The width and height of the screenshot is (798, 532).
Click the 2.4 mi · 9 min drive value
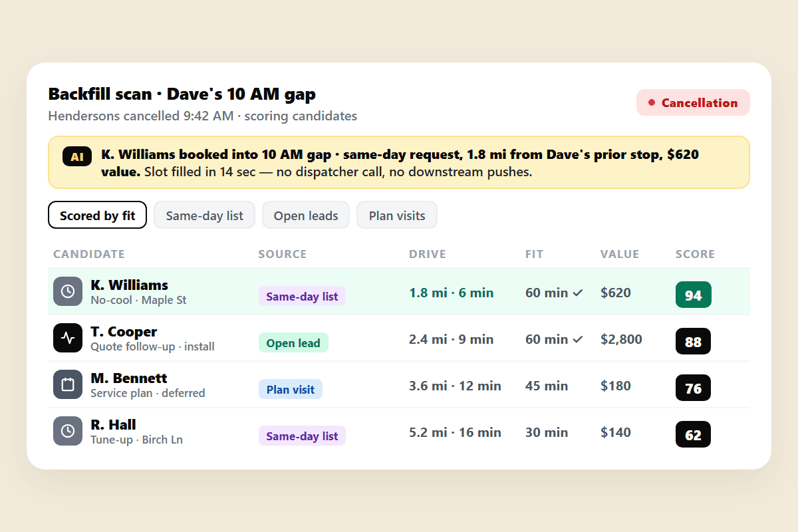(x=452, y=339)
